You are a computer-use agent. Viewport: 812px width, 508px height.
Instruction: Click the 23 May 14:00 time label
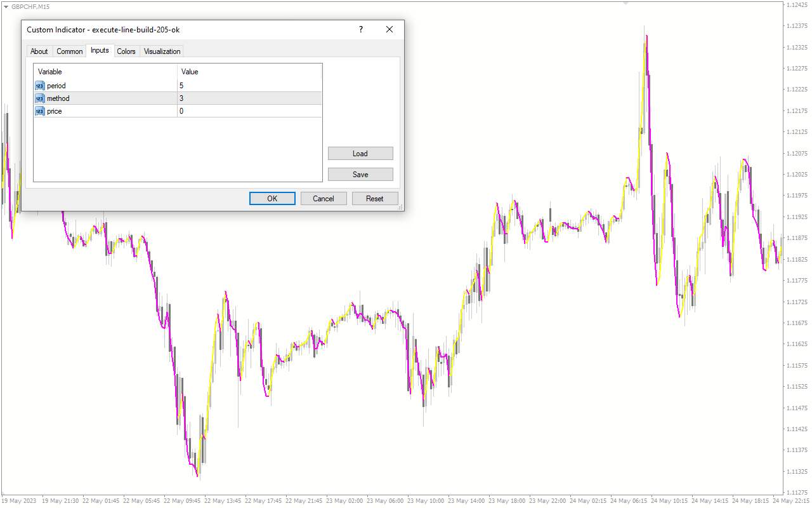point(466,501)
